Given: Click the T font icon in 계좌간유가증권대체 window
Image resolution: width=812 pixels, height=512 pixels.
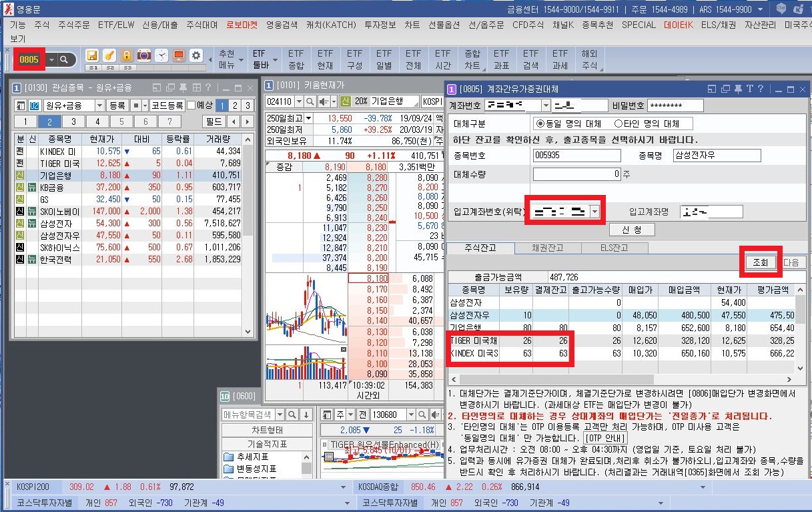Looking at the screenshot, I should (749, 89).
